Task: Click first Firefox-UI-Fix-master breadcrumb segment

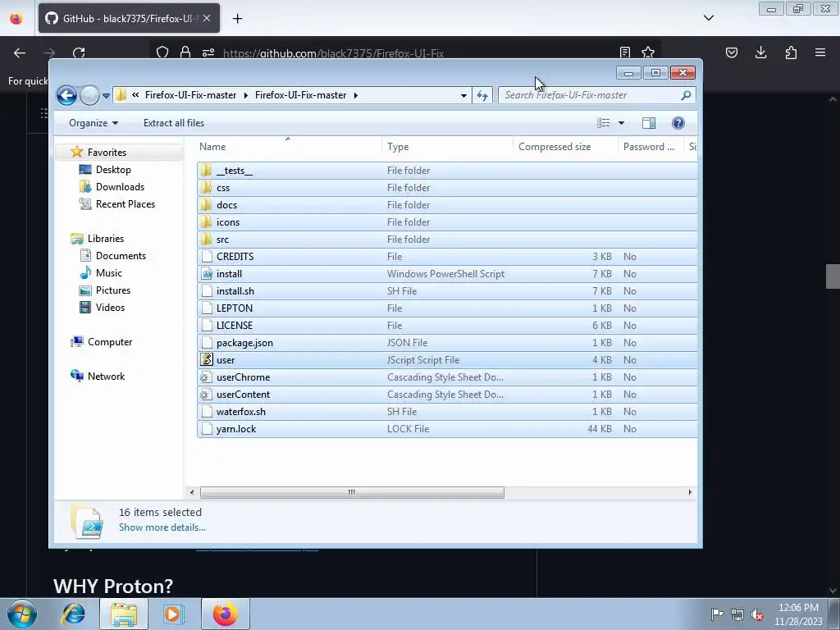Action: click(x=190, y=95)
